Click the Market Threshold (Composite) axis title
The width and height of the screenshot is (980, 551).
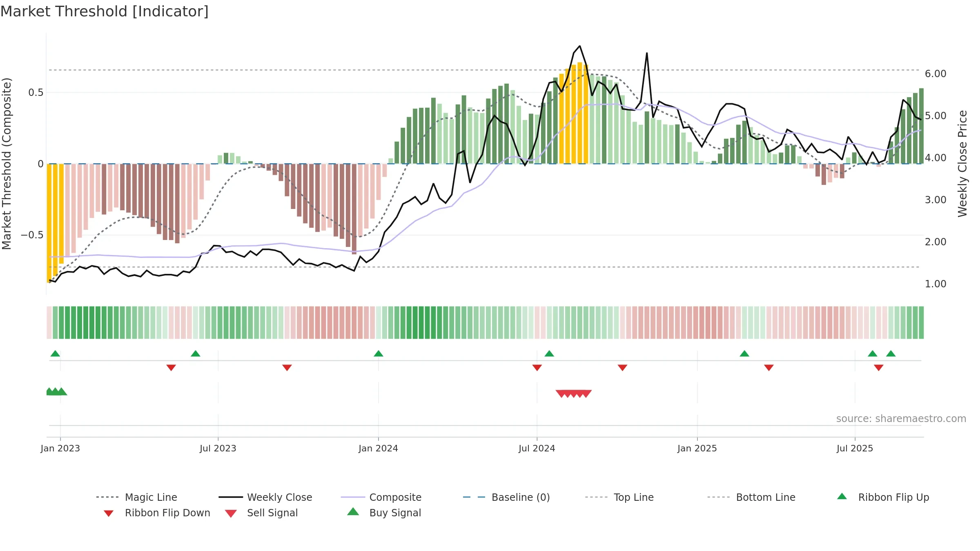click(7, 164)
